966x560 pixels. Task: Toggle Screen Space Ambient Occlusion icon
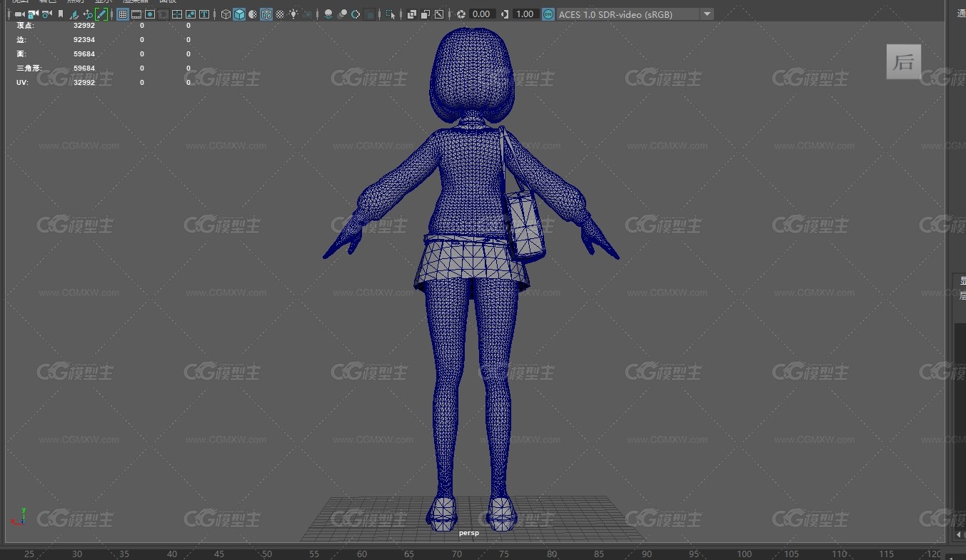[328, 14]
